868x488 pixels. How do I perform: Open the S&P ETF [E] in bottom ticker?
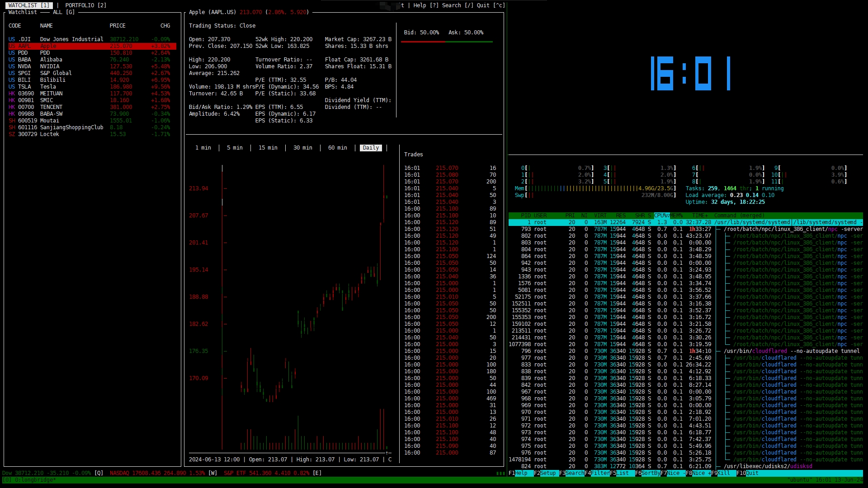click(273, 473)
